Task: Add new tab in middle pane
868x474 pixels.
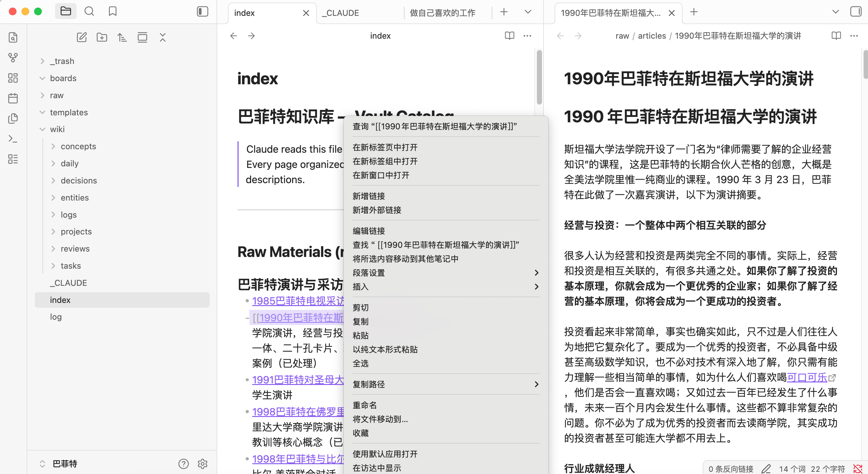Action: click(504, 12)
